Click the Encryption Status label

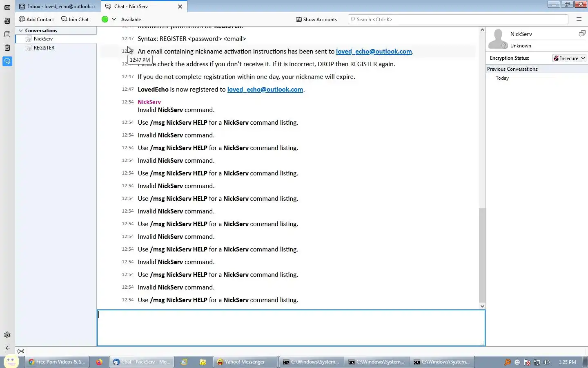pos(509,58)
